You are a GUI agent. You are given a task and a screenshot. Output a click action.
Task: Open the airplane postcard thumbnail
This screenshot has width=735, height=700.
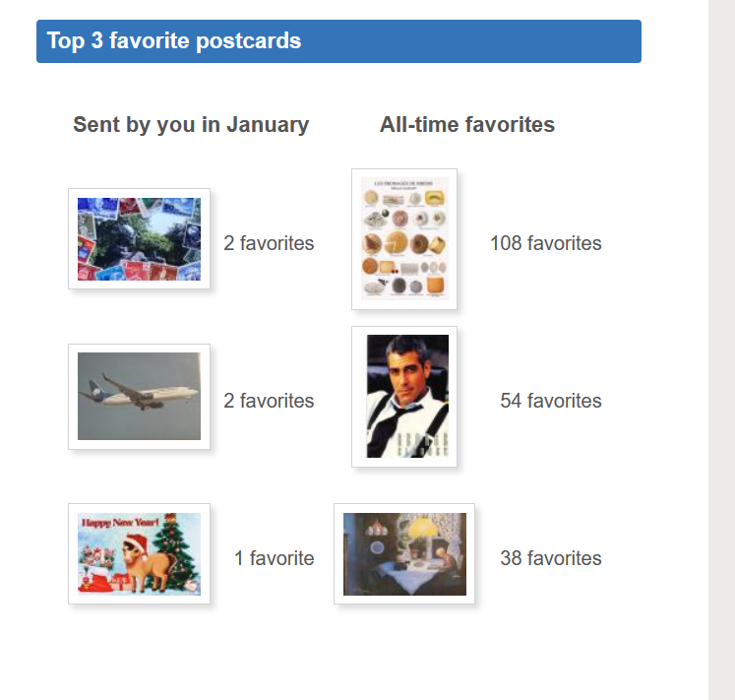(x=139, y=397)
